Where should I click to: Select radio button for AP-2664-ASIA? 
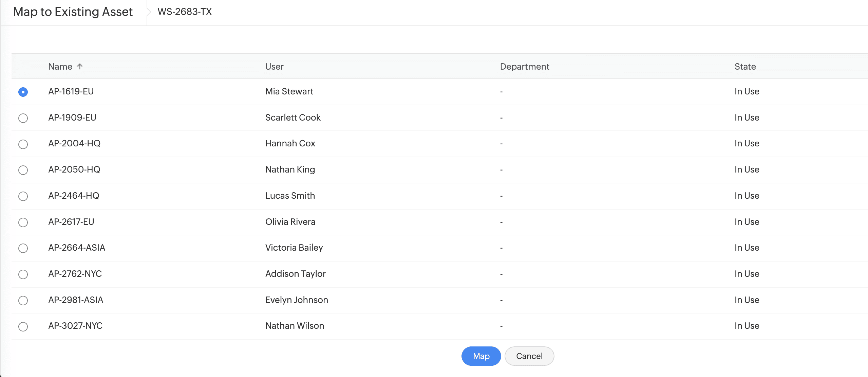(x=23, y=248)
